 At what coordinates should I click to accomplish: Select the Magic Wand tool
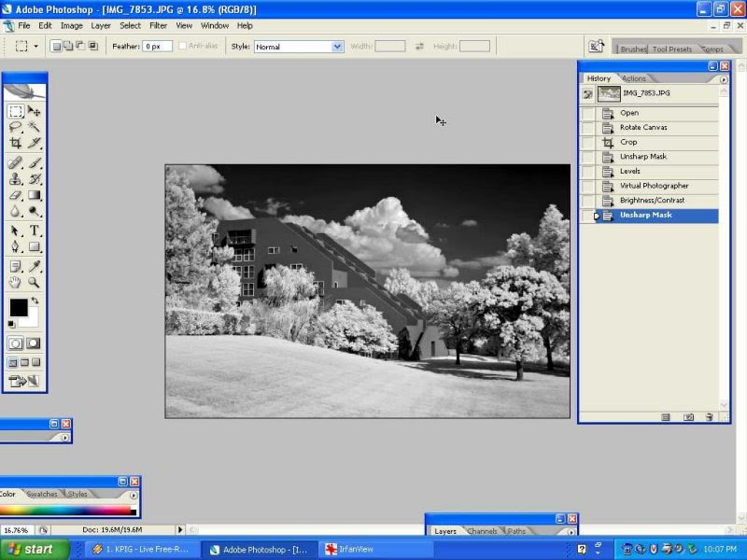coord(34,127)
